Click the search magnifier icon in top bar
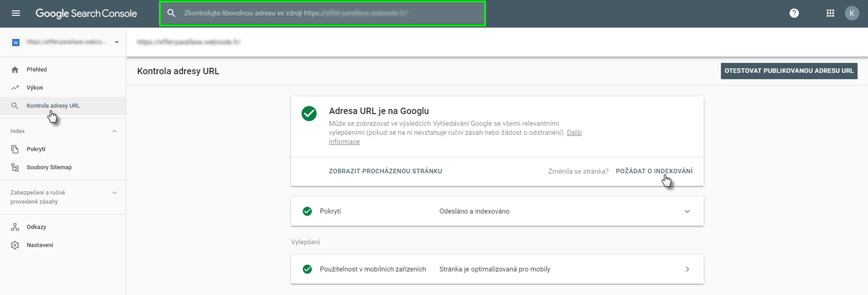Screen dimensions: 868x295 [x=171, y=13]
